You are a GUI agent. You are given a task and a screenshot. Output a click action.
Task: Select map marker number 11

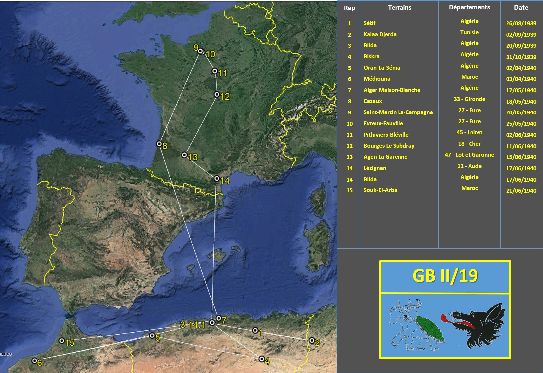pyautogui.click(x=215, y=71)
